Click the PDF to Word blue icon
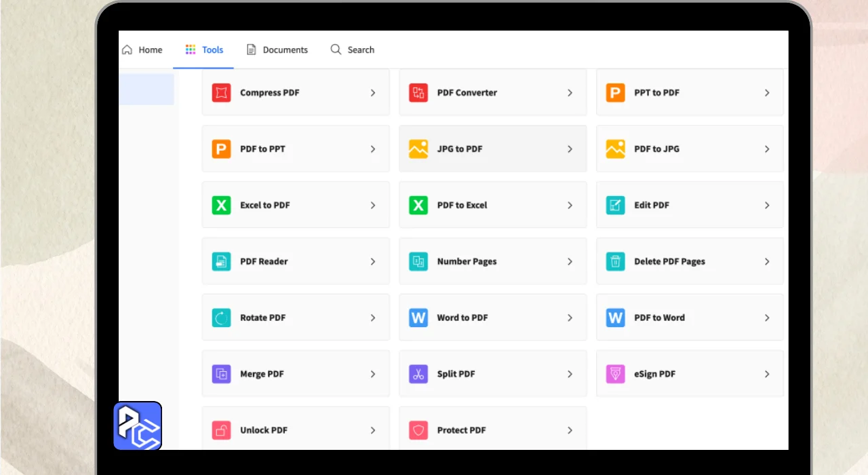 [615, 318]
